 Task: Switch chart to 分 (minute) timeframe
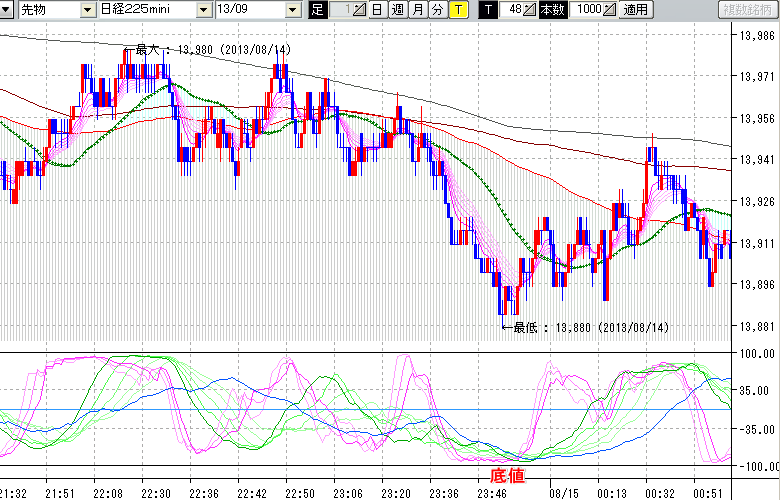[437, 10]
